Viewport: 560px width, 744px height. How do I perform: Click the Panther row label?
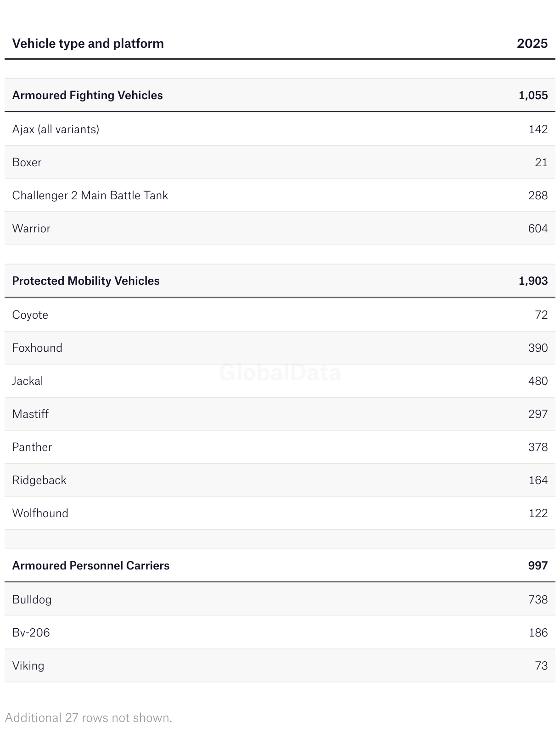pyautogui.click(x=32, y=447)
